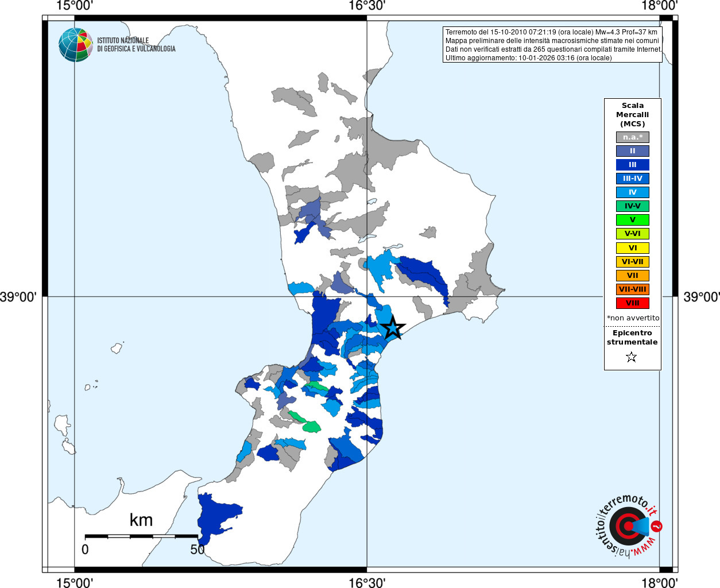This screenshot has height=588, width=720.
Task: Select the VI-VII legend swatch
Action: (632, 262)
